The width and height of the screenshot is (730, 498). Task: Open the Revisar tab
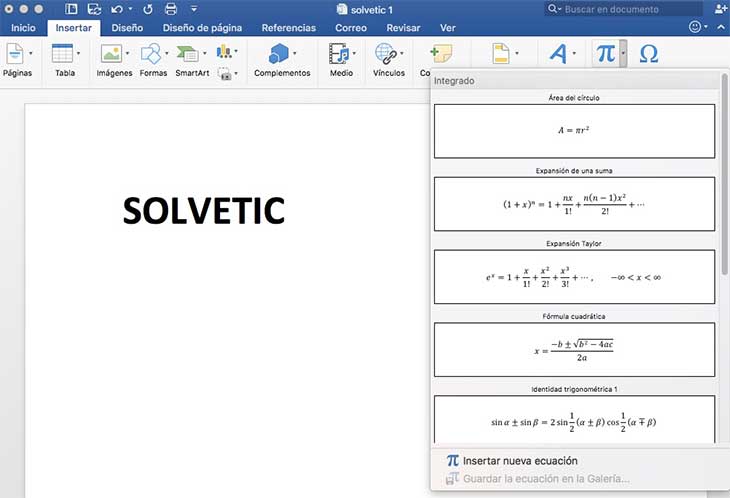coord(403,28)
